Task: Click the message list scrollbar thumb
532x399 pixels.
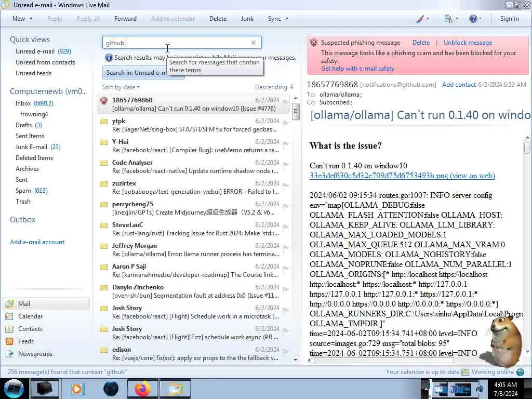Action: pos(296,111)
